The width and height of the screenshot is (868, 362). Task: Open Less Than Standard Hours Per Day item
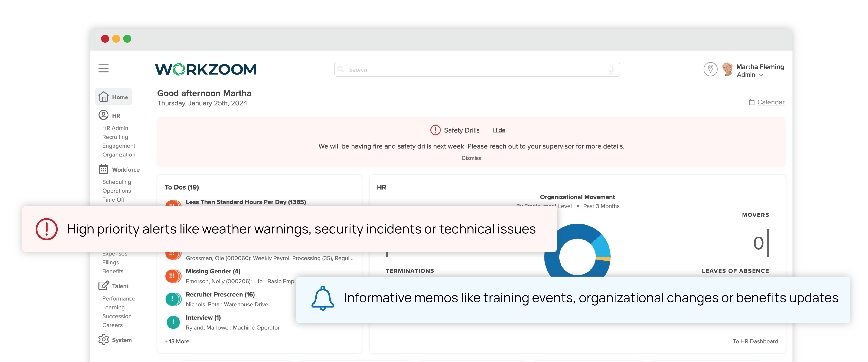tap(246, 202)
